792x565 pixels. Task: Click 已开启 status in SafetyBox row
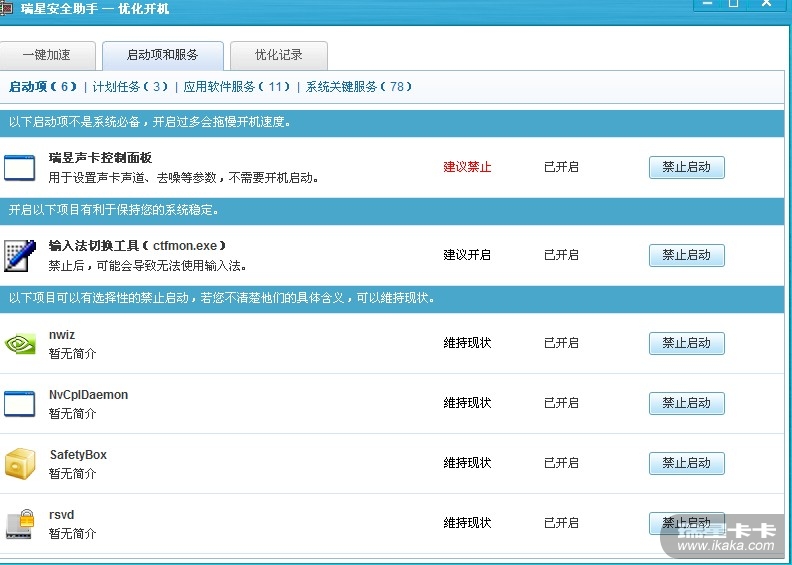point(561,463)
